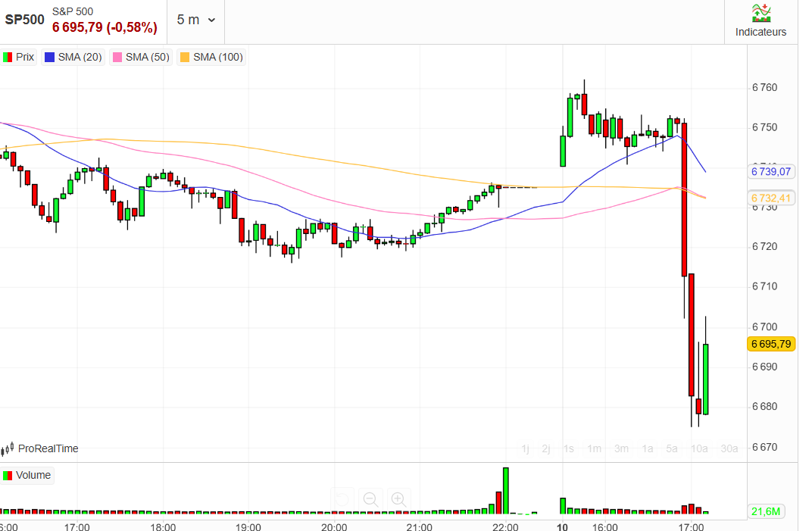The width and height of the screenshot is (812, 531).
Task: Open the 5 m timeframe dropdown
Action: (195, 20)
